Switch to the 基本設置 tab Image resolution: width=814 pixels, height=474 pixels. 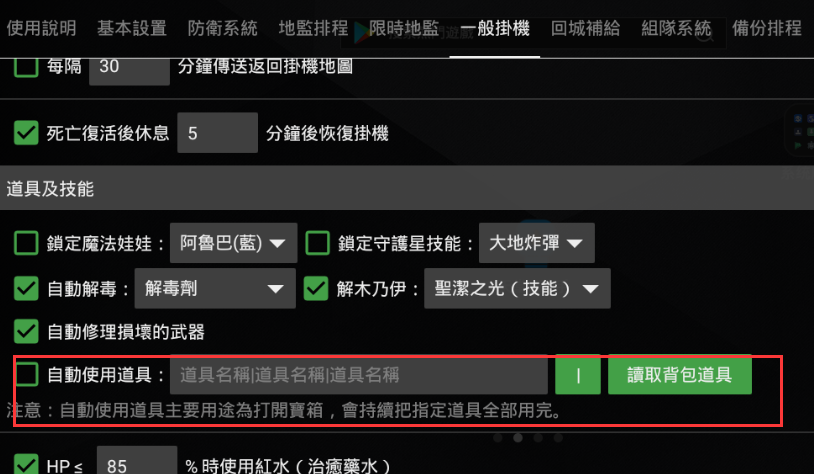132,28
